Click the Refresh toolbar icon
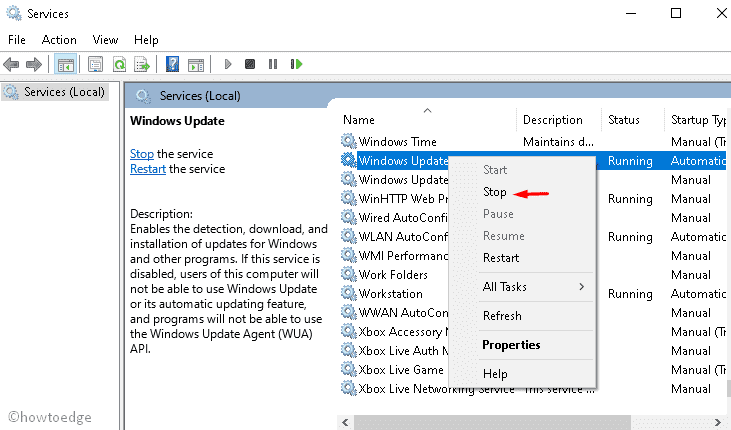731x430 pixels. (x=119, y=64)
